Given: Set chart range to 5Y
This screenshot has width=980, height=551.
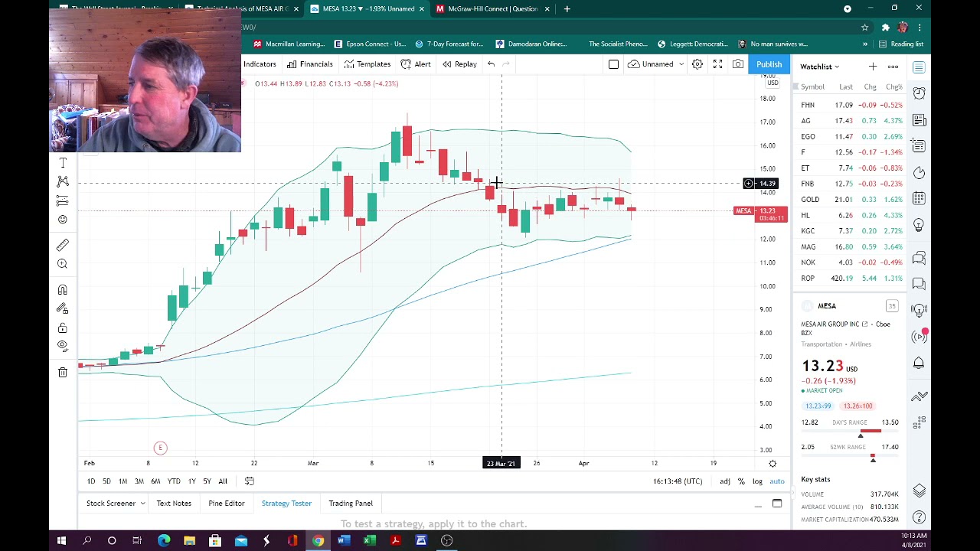Looking at the screenshot, I should [x=207, y=481].
